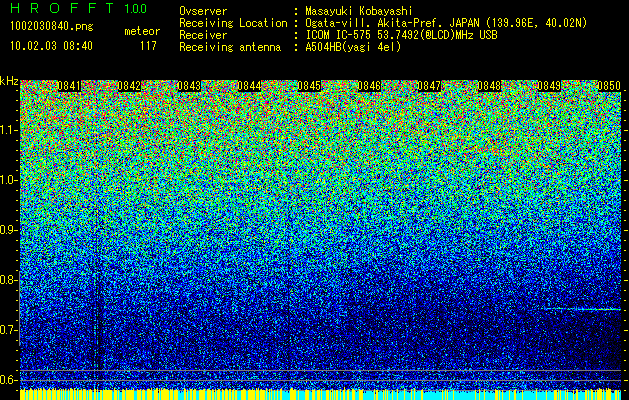Select the meteor count 117
This screenshot has height=400, width=629.
(148, 46)
